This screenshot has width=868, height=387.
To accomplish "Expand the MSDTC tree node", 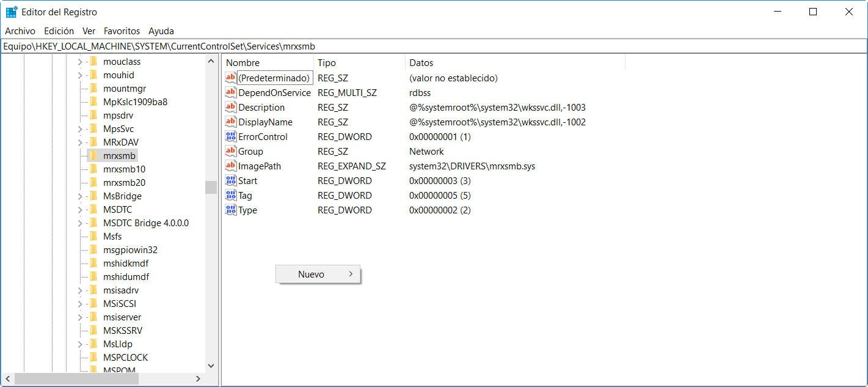I will (x=80, y=210).
